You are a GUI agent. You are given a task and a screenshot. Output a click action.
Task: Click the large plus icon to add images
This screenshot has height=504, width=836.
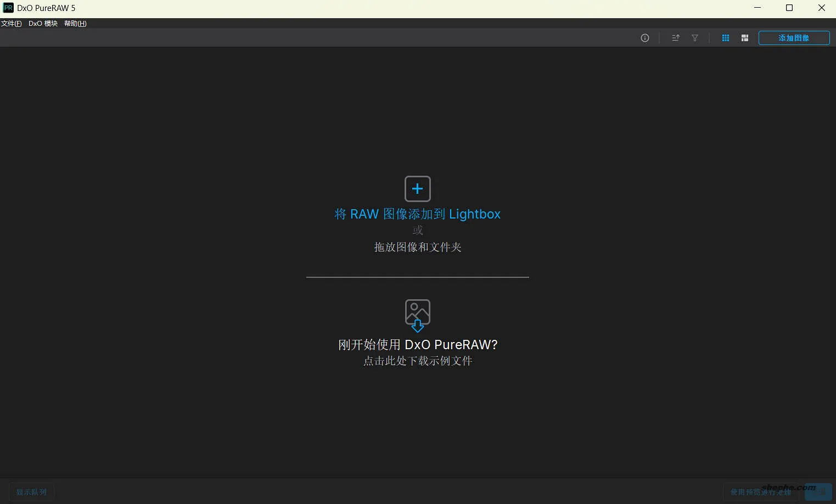[418, 189]
